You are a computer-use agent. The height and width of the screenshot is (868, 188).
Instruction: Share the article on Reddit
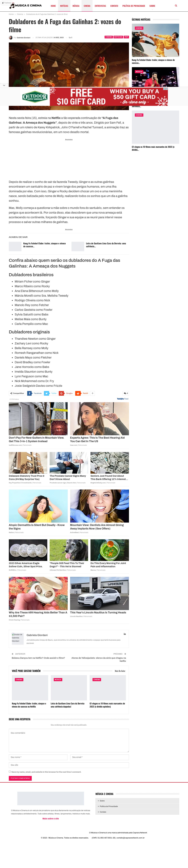(x=82, y=393)
